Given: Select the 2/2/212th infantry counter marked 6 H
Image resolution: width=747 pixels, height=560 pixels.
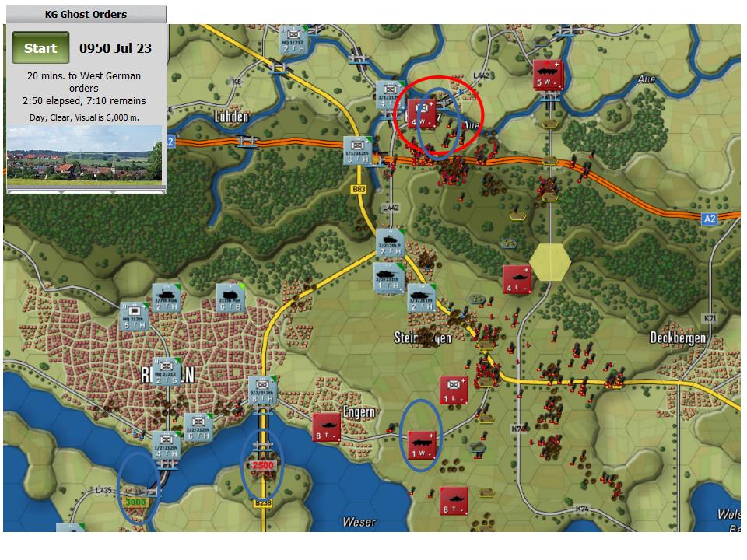Looking at the screenshot, I should pos(198,427).
